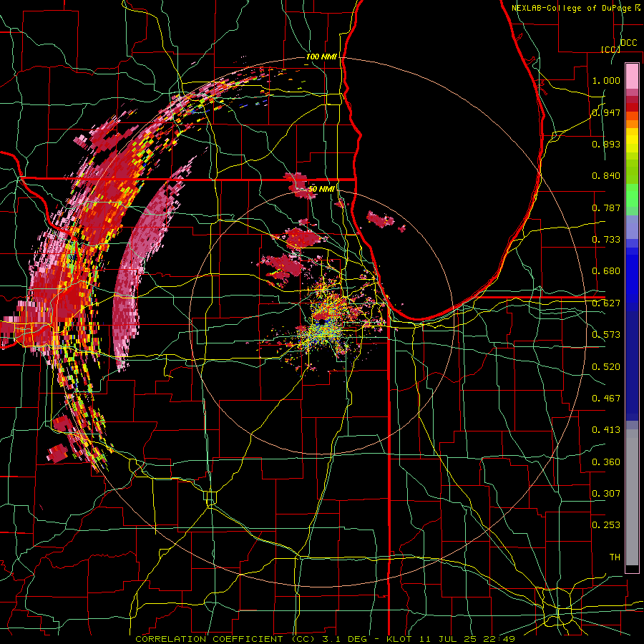The width and height of the screenshot is (644, 644).
Task: Click the 0.413 color scale value
Action: (606, 430)
